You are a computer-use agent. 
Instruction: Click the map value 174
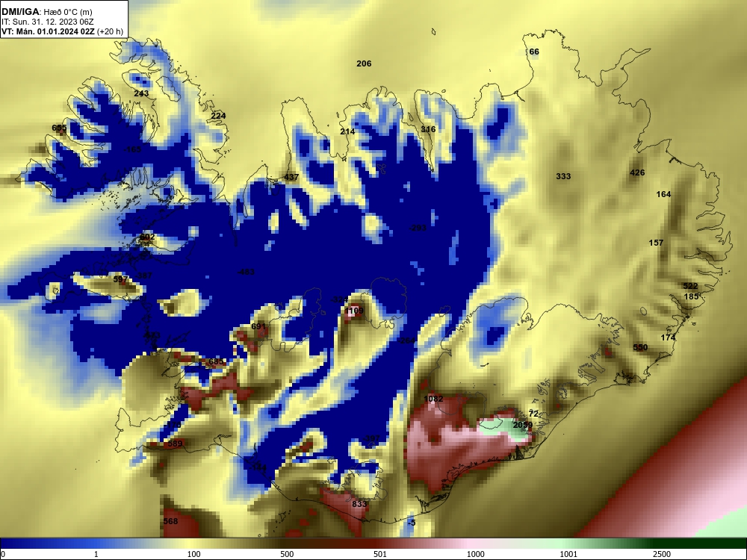(x=668, y=337)
